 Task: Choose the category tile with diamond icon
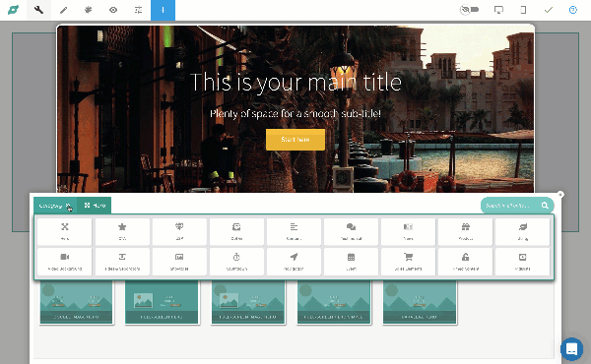coord(179,231)
